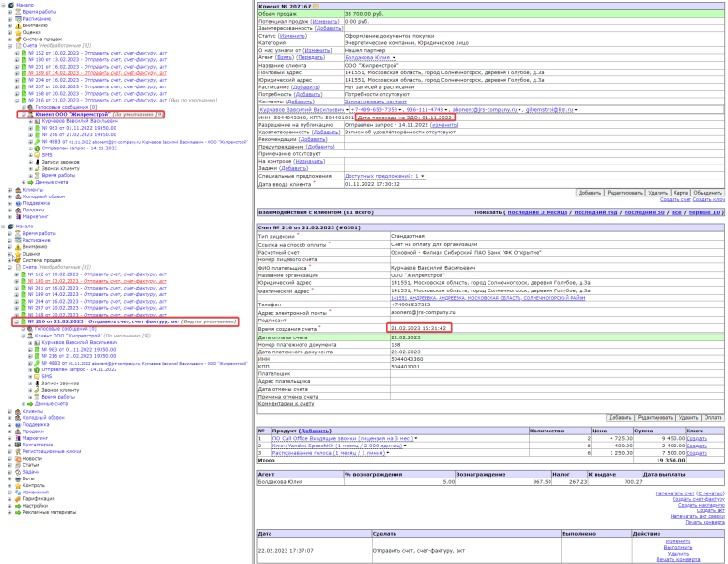Click the Создать накладную link
The width and height of the screenshot is (728, 564).
tap(701, 505)
